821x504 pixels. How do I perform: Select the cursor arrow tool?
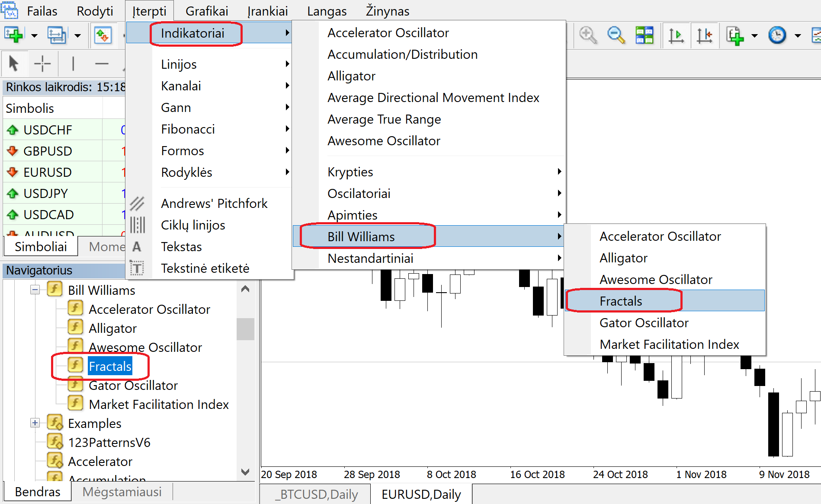point(14,64)
